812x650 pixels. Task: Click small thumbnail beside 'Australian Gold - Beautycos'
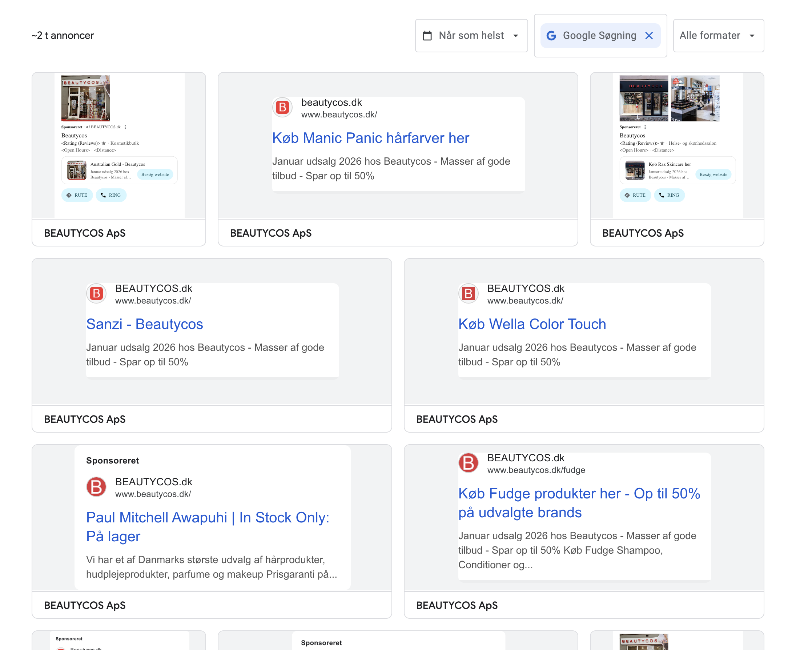pyautogui.click(x=76, y=170)
